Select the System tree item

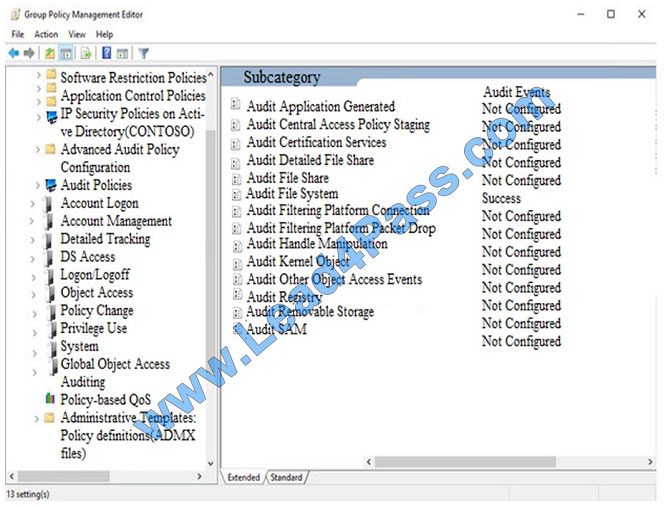[79, 346]
